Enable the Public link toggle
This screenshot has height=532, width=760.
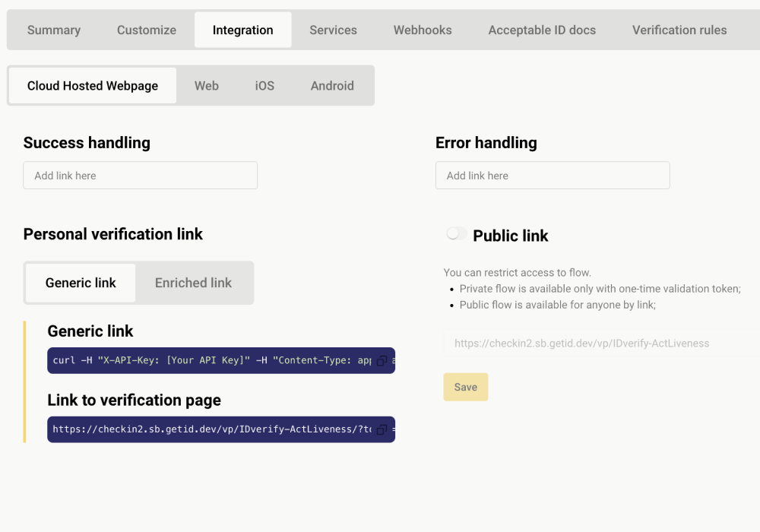click(x=457, y=234)
